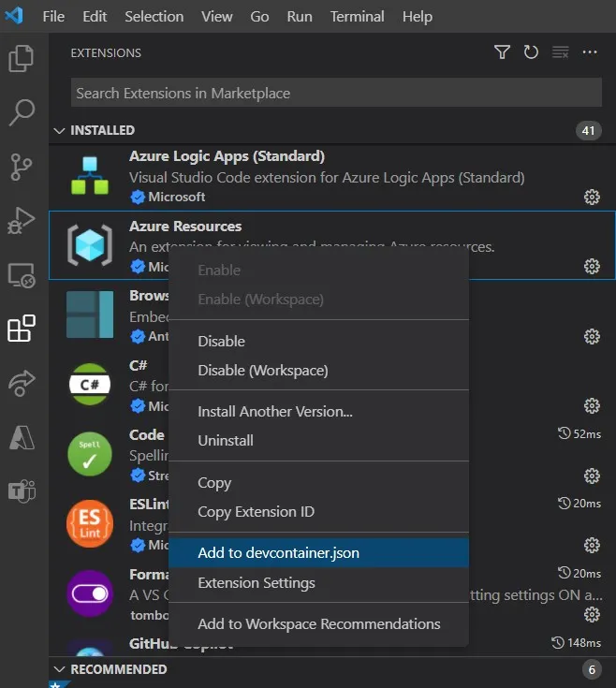Collapse the RECOMMENDED section
Image resolution: width=616 pixels, height=688 pixels.
(59, 669)
